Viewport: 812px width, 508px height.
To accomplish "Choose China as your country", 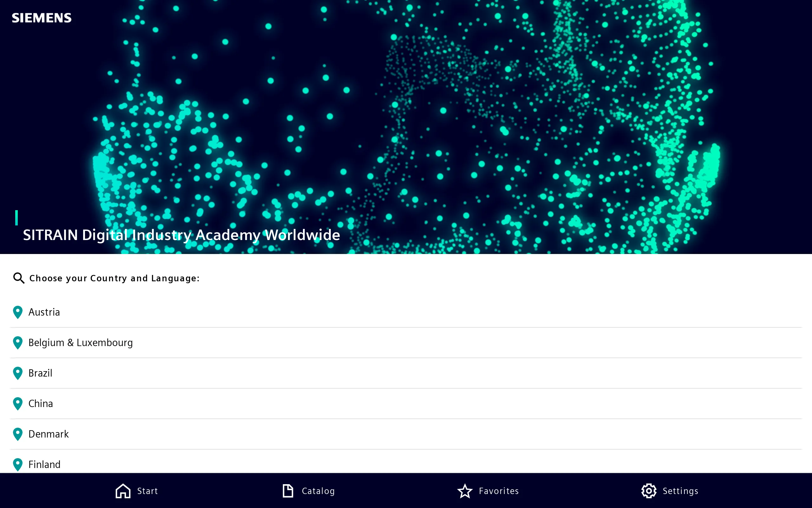I will (406, 404).
